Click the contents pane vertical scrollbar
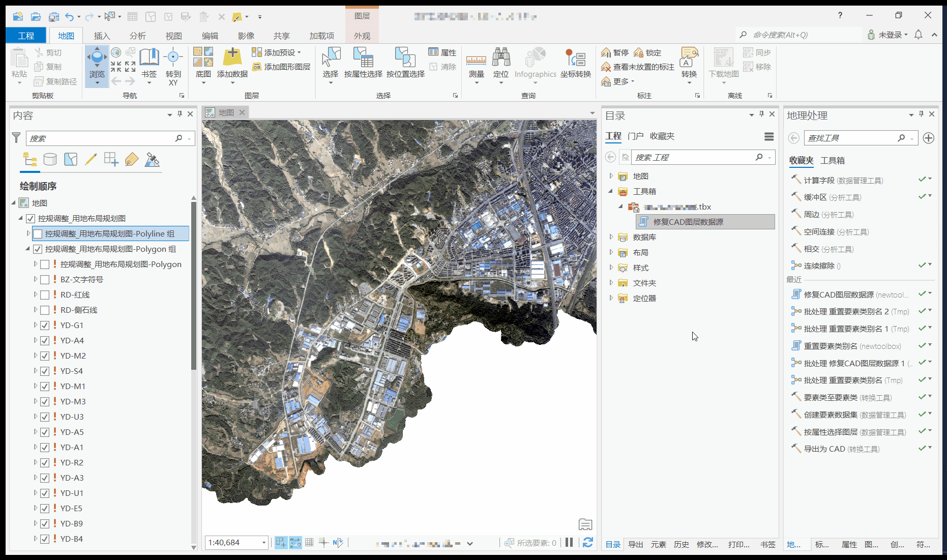Screen dimensions: 947x560 (x=193, y=285)
